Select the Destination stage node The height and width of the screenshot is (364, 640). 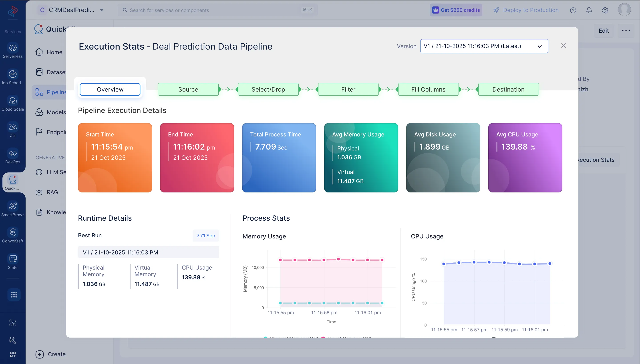(508, 89)
